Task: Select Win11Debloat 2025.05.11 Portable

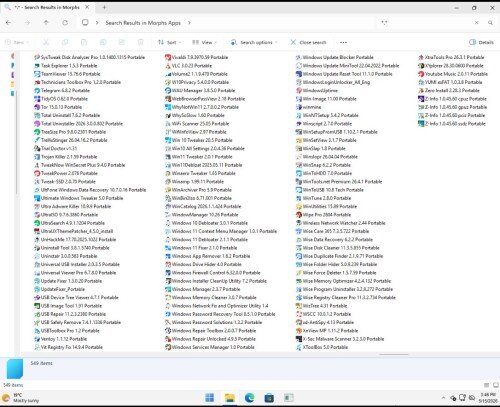Action: pos(204,165)
